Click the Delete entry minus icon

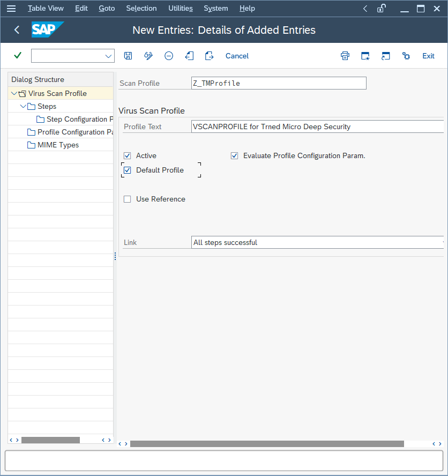coord(168,55)
